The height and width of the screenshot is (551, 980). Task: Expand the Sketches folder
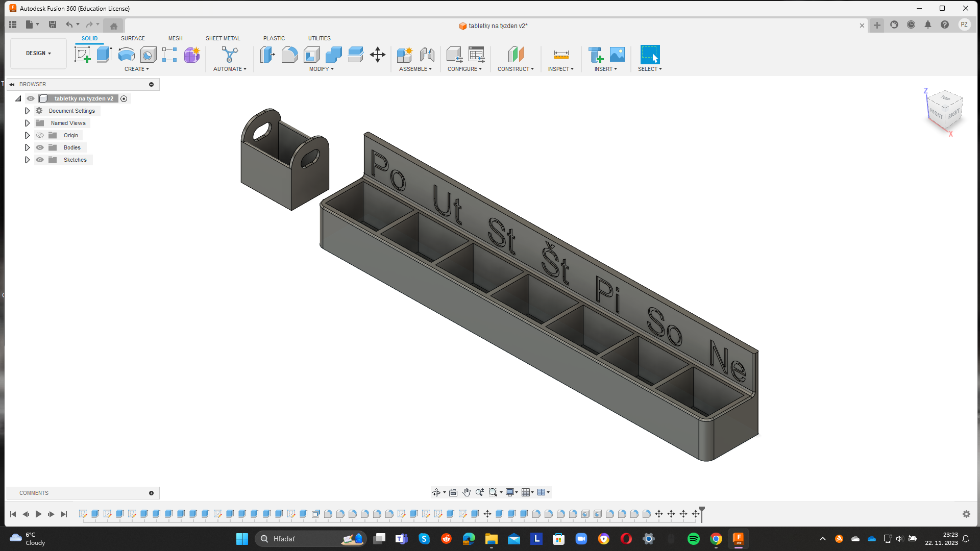(28, 160)
